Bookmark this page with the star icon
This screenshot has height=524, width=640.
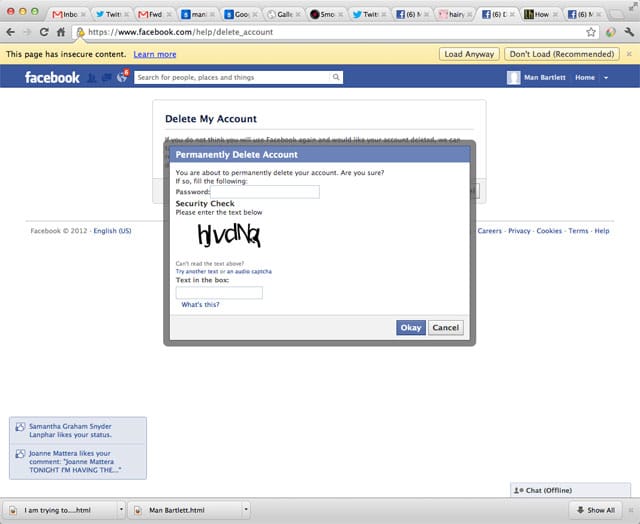click(591, 32)
